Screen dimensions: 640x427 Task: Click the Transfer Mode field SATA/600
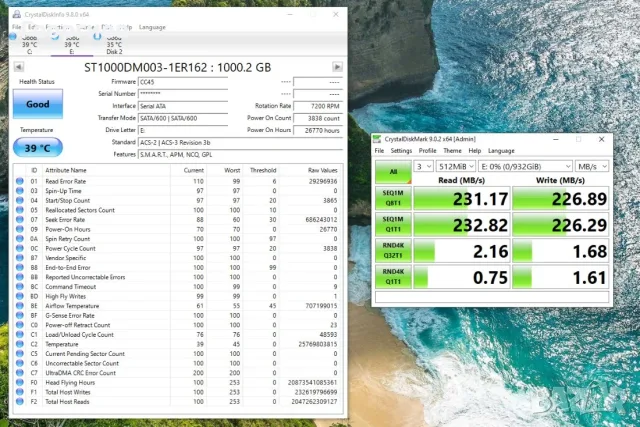183,118
